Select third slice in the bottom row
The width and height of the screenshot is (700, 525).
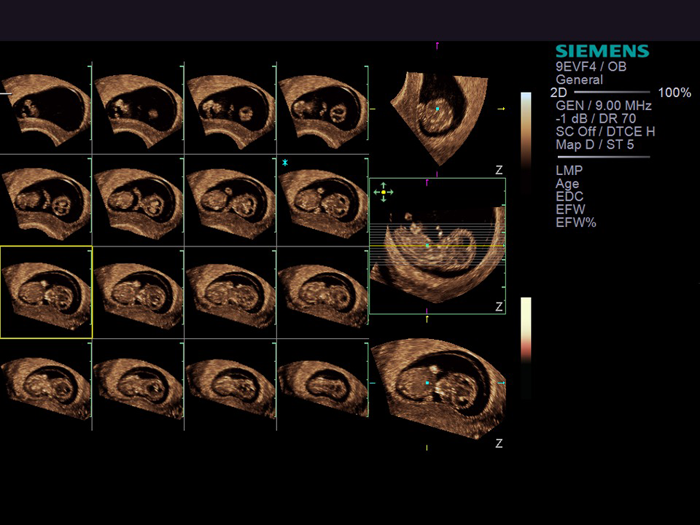(x=230, y=385)
